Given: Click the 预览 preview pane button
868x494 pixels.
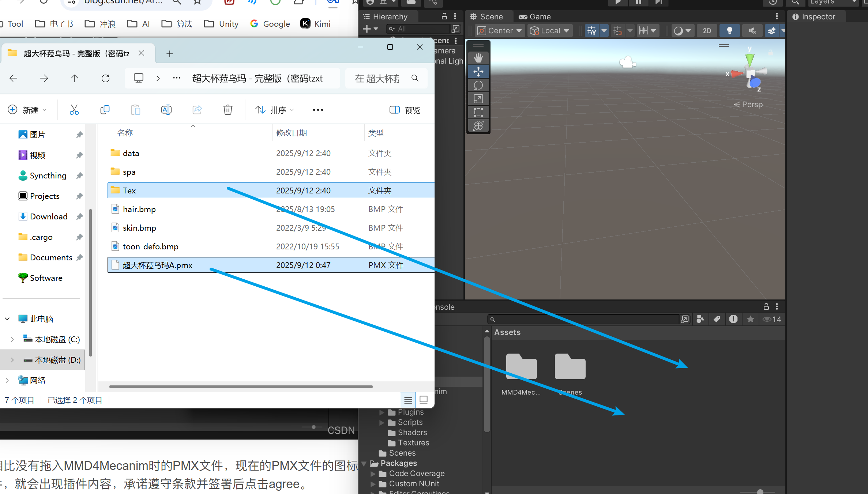Looking at the screenshot, I should 405,110.
